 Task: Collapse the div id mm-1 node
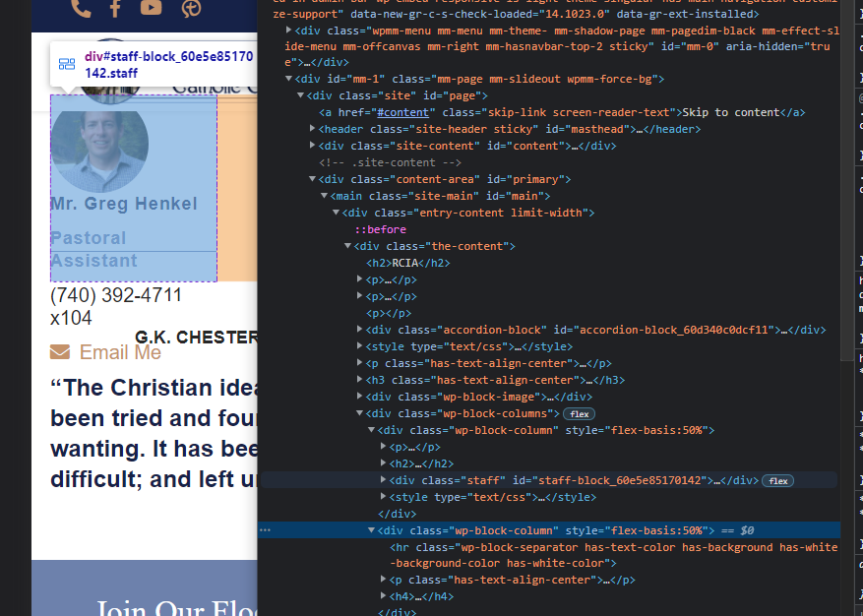point(289,79)
